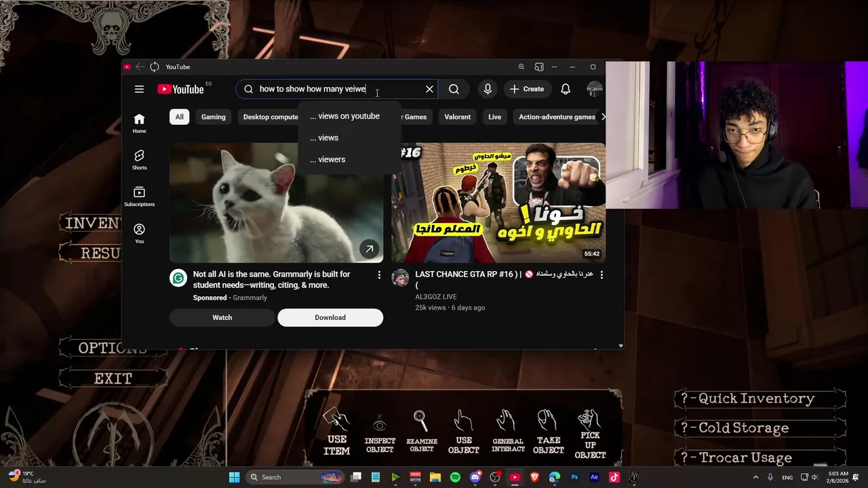Open AL3GOZ LIVE channel avatar
868x488 pixels.
pos(400,278)
